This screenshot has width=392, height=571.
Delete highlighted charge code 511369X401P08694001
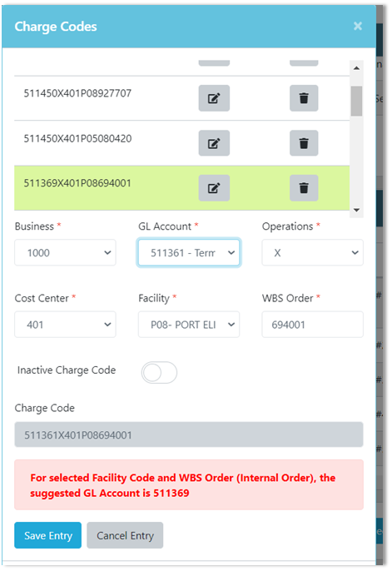pyautogui.click(x=304, y=188)
